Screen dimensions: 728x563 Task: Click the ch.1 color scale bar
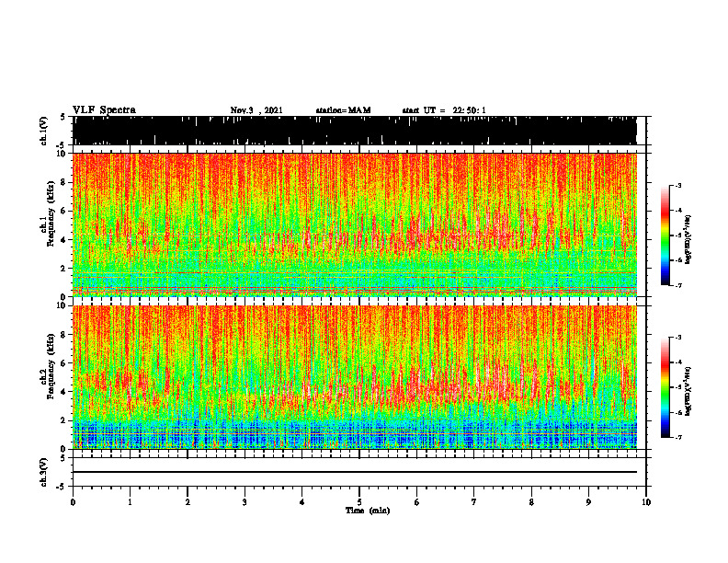tap(665, 236)
